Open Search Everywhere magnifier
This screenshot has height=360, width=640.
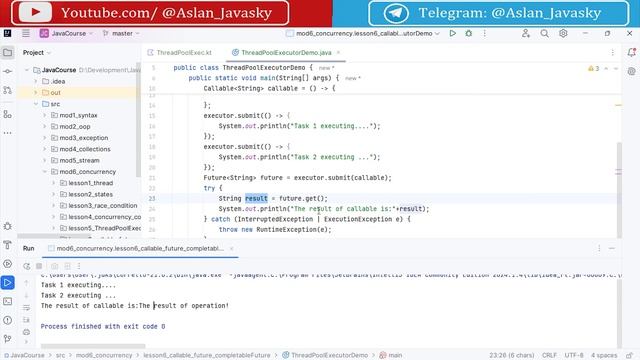click(544, 33)
